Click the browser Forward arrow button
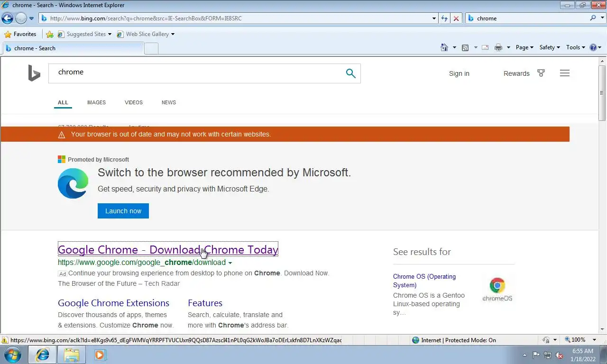Screen dimensions: 607x364 click(21, 18)
